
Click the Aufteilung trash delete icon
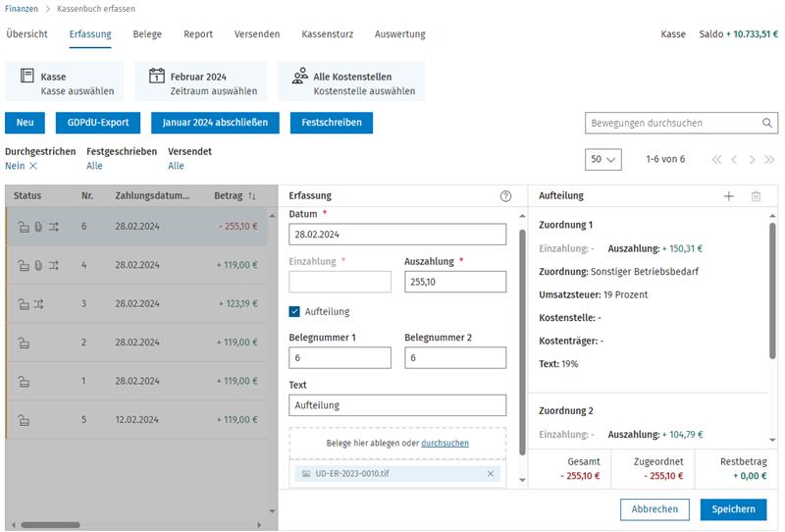(756, 196)
